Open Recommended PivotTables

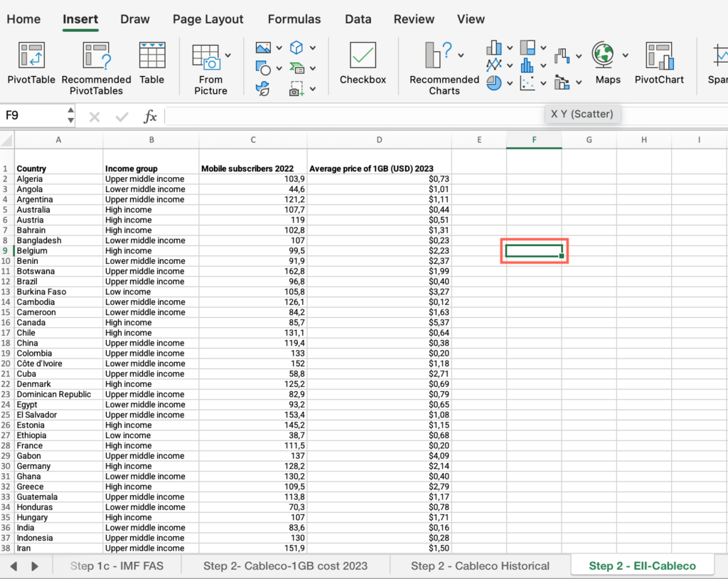pos(96,68)
